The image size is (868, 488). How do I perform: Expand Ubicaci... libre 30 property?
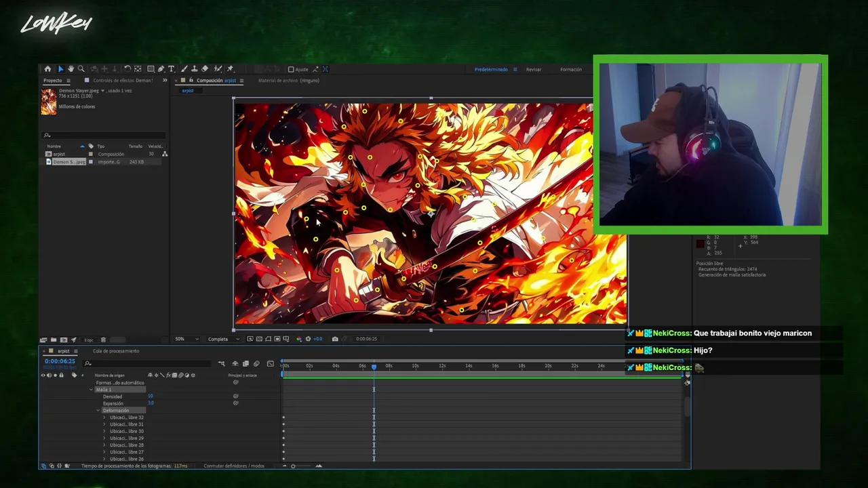pyautogui.click(x=104, y=431)
